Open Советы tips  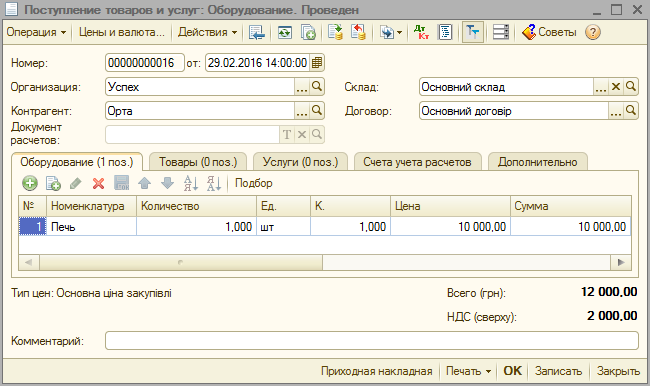(x=549, y=32)
